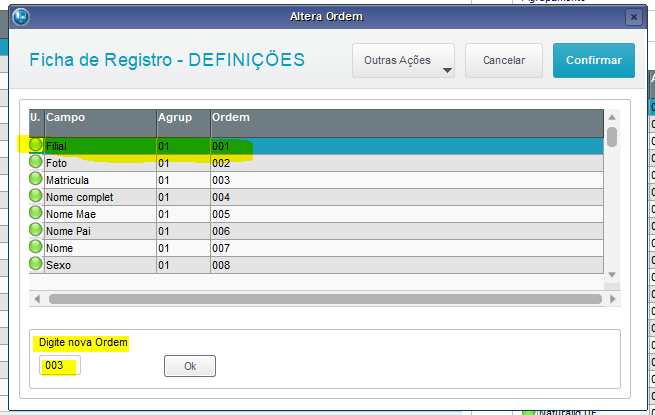655x415 pixels.
Task: Focus the Digite nova Ordem input field
Action: pyautogui.click(x=60, y=366)
